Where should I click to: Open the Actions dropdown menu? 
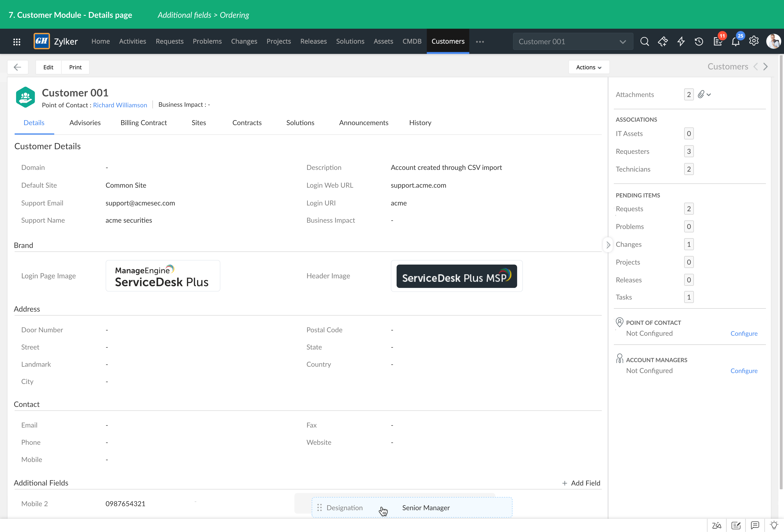point(589,67)
